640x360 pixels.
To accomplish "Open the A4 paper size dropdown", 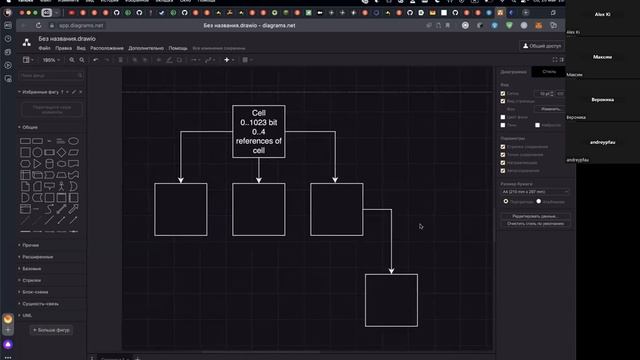I will (535, 192).
